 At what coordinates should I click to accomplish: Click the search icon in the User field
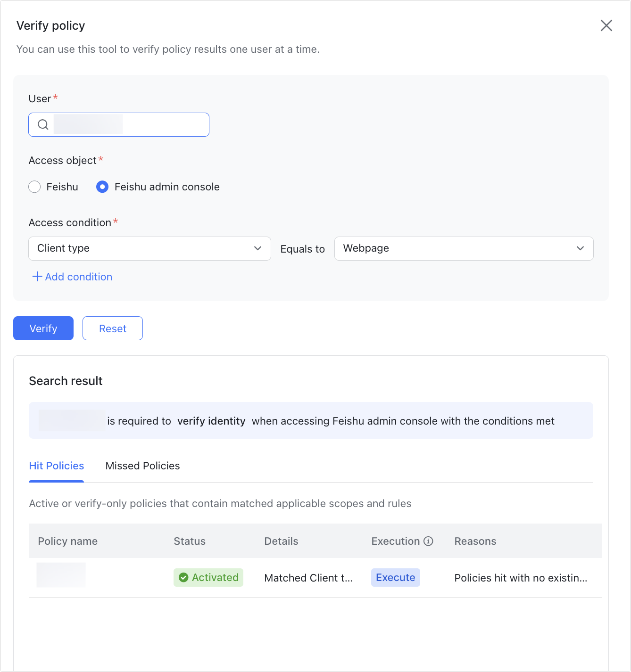tap(43, 124)
